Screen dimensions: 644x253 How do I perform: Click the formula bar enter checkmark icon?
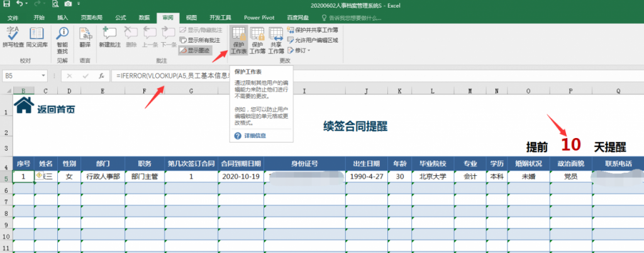(x=86, y=76)
